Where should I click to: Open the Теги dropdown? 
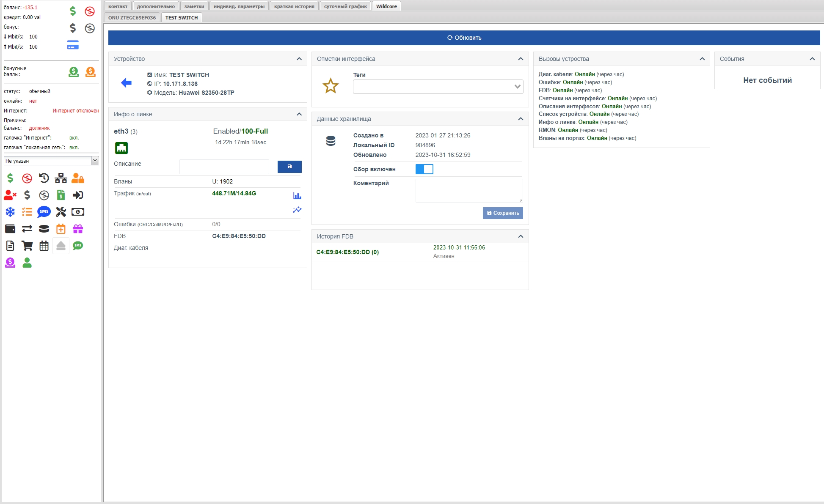pos(438,87)
